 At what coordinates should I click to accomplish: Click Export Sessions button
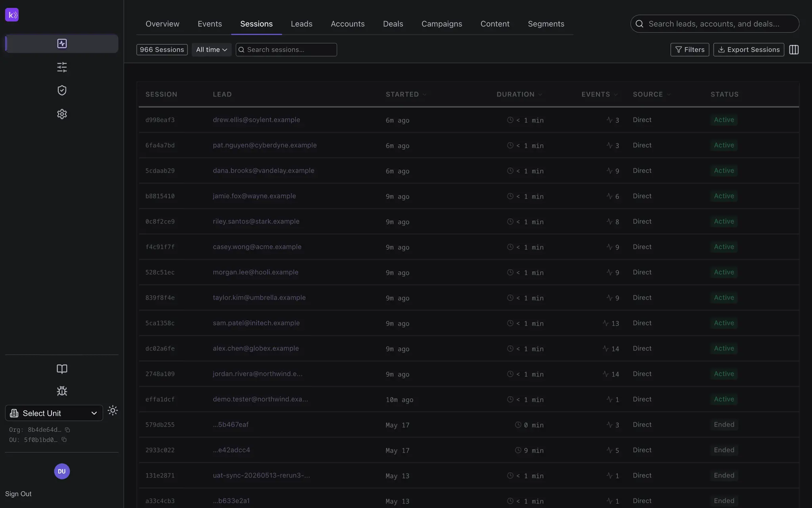click(749, 50)
